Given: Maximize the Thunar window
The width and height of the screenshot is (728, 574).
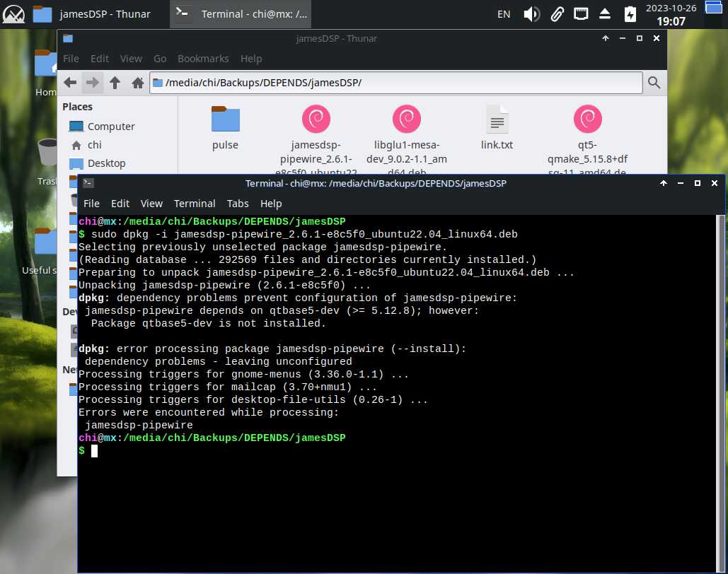Looking at the screenshot, I should [640, 38].
